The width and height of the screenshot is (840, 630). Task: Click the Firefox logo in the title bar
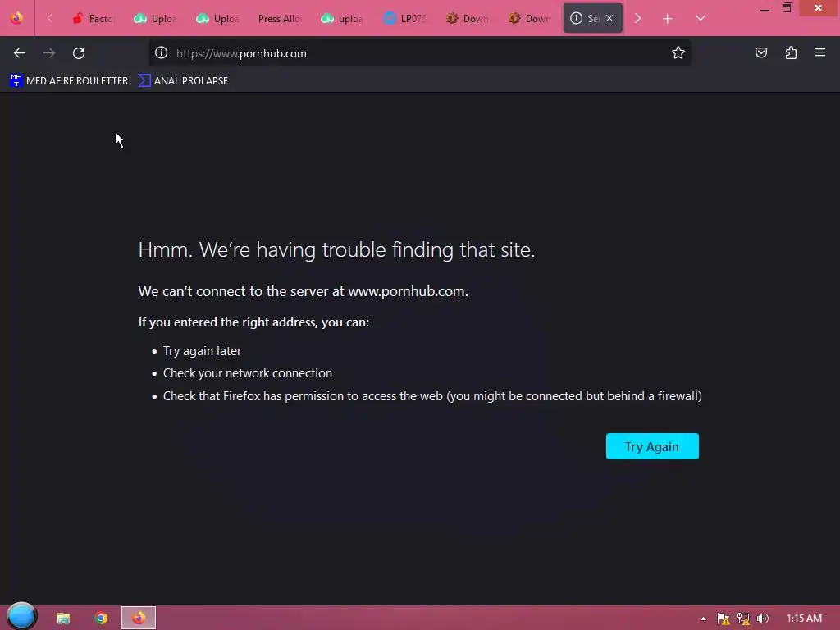[x=16, y=18]
